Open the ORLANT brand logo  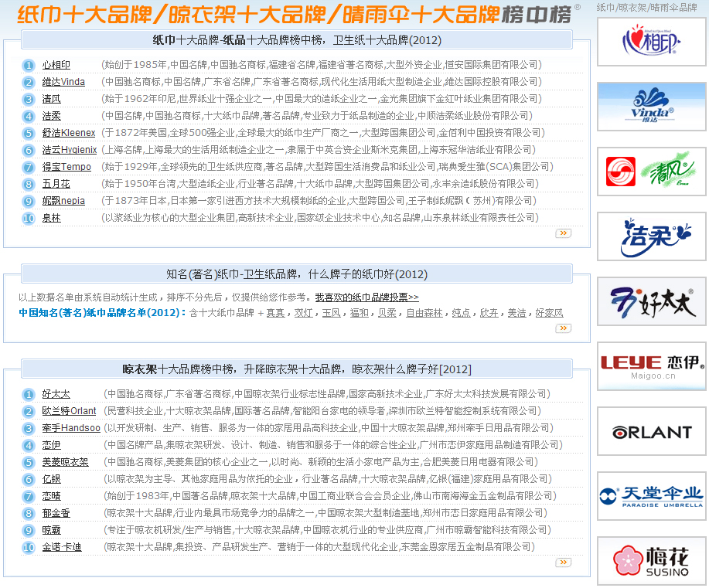point(652,431)
